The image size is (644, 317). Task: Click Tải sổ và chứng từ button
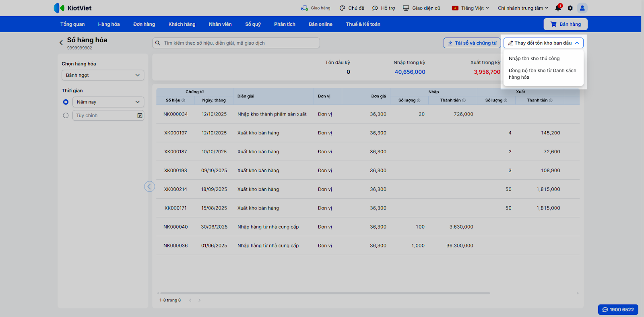[472, 43]
